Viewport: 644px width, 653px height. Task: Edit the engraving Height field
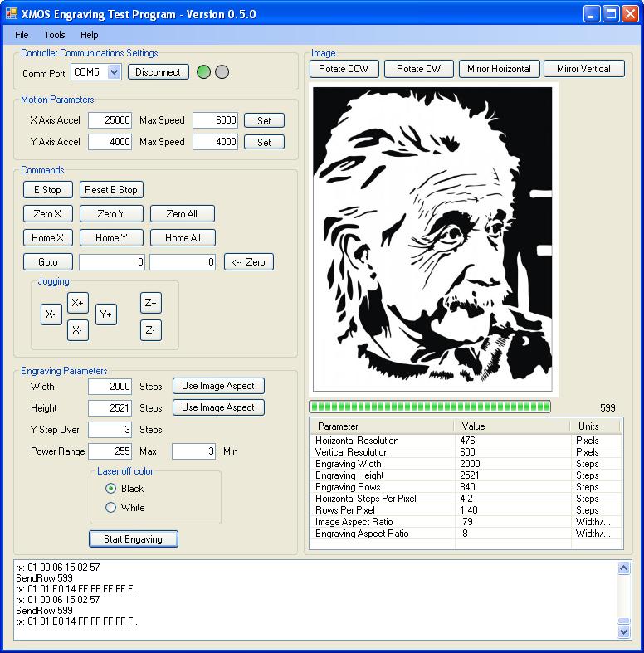click(110, 408)
